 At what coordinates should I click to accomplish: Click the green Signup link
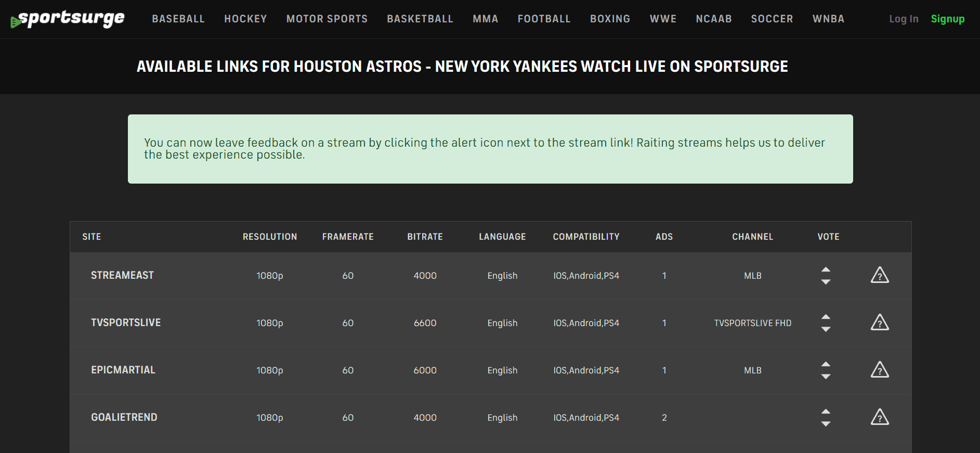[948, 19]
